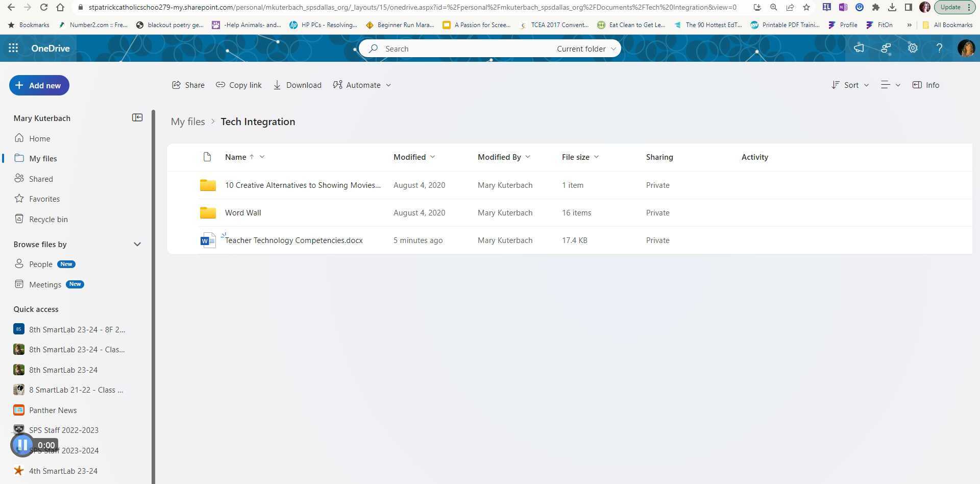Image resolution: width=980 pixels, height=484 pixels.
Task: Open the help question mark icon
Action: click(x=939, y=48)
